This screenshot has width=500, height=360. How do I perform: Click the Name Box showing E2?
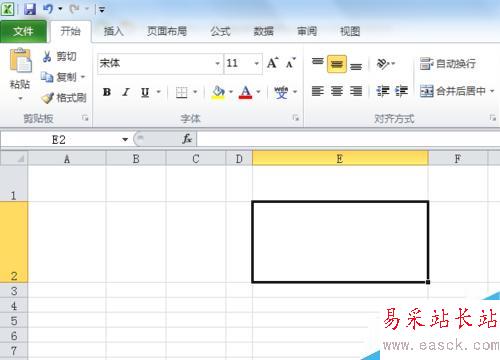[59, 140]
